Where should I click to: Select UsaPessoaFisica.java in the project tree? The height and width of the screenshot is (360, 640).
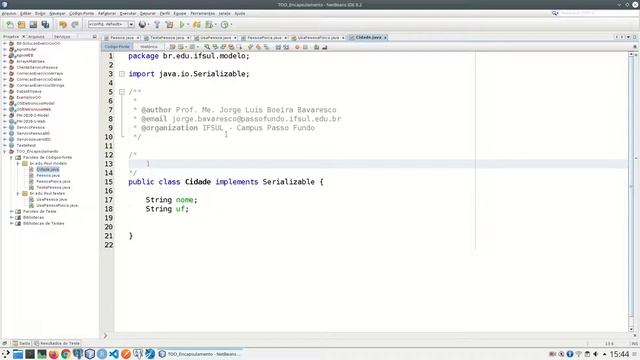coord(57,206)
